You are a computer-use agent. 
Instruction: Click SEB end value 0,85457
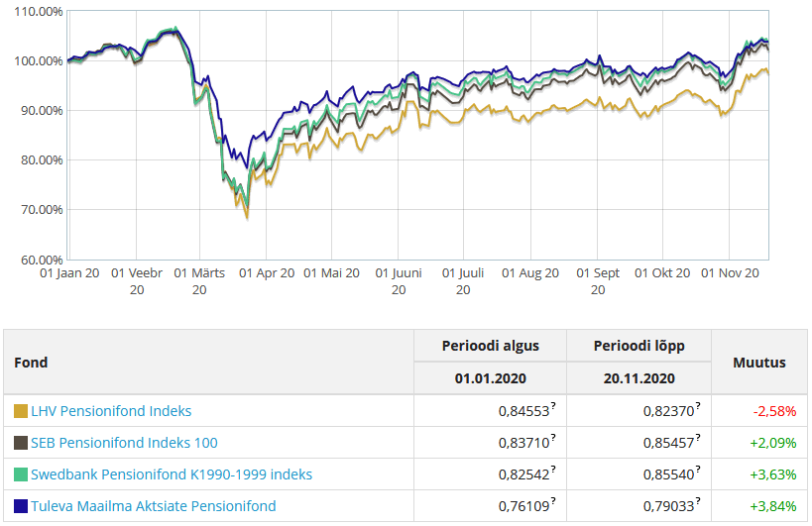point(668,443)
